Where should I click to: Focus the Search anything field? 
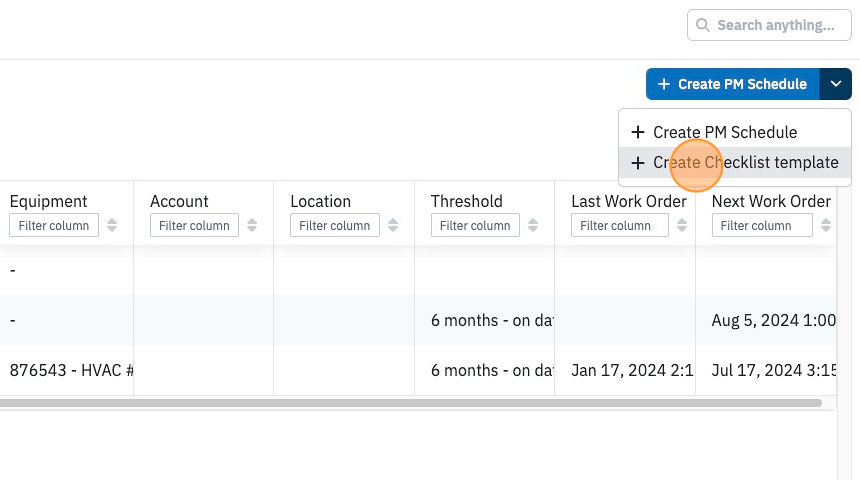pos(769,25)
